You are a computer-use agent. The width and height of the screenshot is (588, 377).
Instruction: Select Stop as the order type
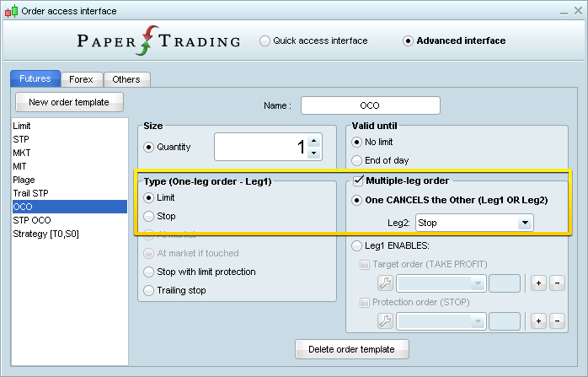149,216
